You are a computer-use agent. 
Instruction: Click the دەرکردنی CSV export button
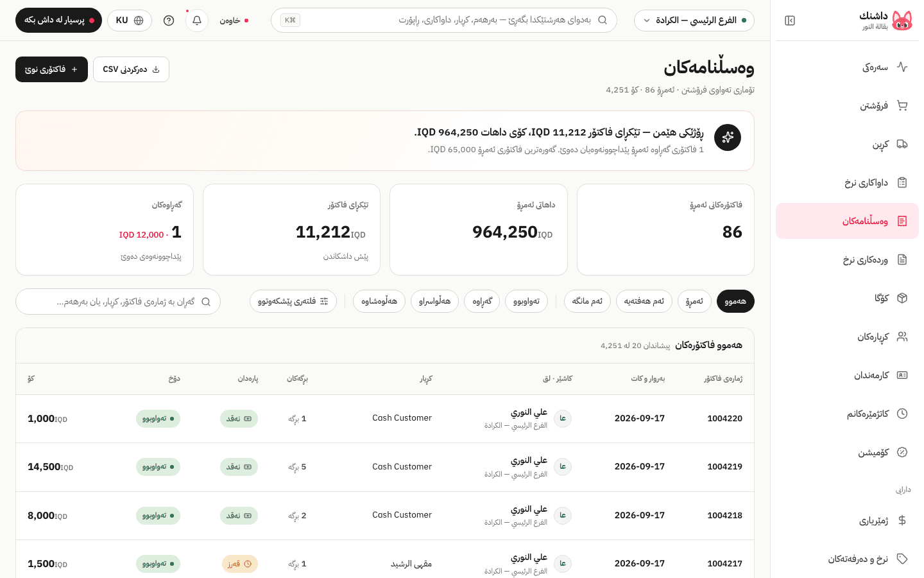(x=131, y=69)
